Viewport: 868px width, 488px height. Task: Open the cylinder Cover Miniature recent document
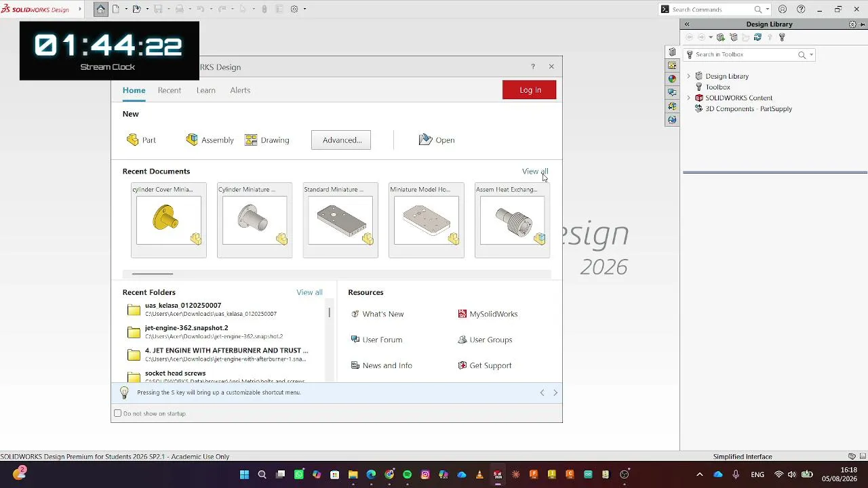[169, 220]
